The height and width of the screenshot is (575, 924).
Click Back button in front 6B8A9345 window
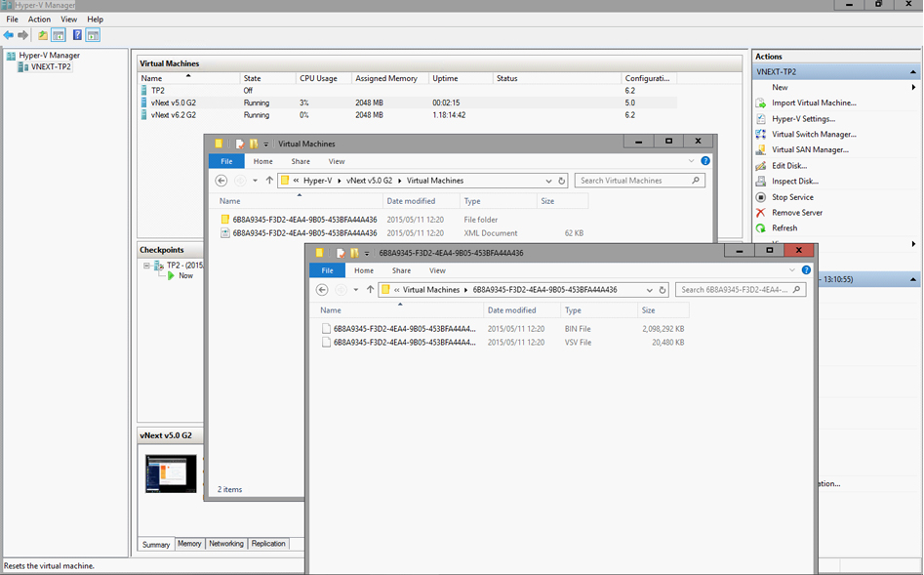click(322, 290)
